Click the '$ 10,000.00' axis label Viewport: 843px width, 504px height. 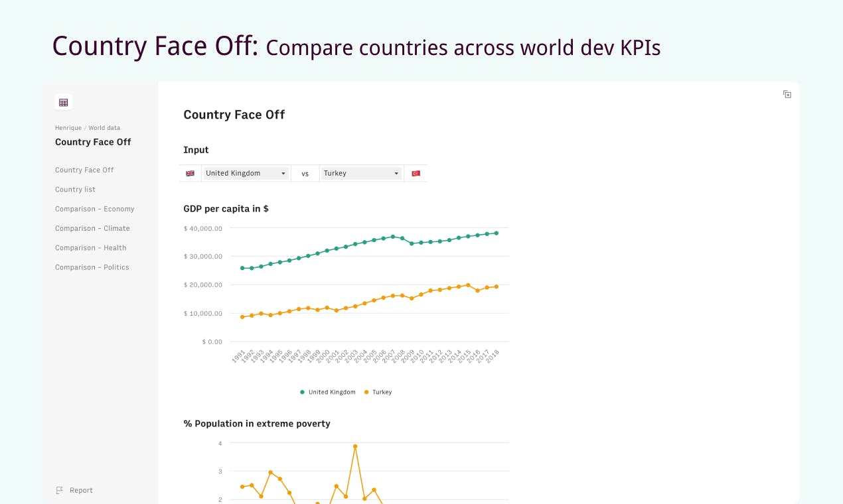coord(203,314)
